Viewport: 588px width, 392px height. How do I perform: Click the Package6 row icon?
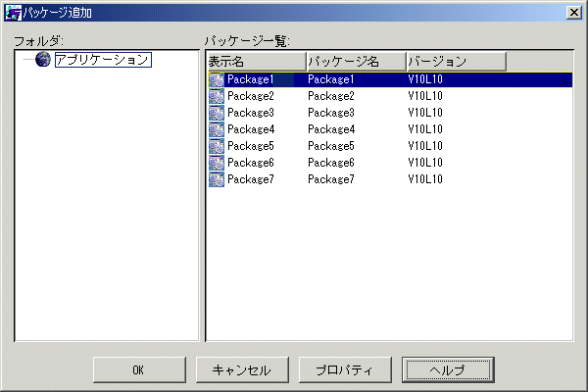pyautogui.click(x=217, y=163)
